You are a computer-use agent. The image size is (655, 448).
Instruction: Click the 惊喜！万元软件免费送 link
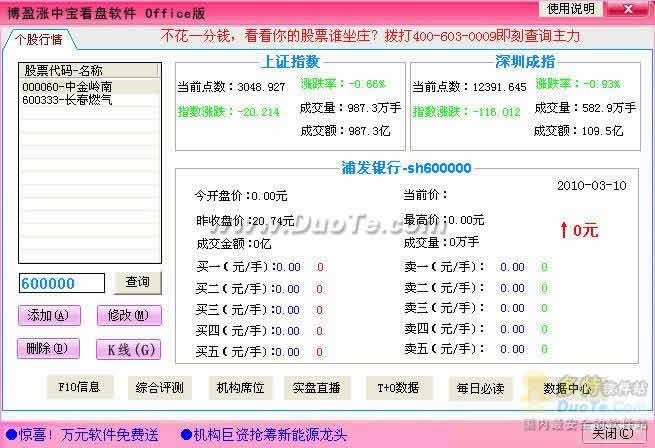[x=82, y=435]
